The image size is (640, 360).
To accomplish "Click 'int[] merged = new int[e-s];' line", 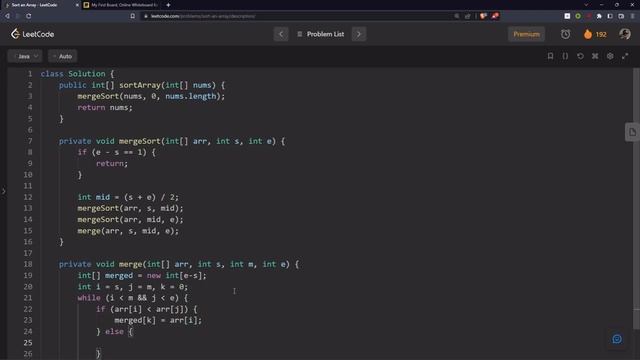I will point(142,276).
